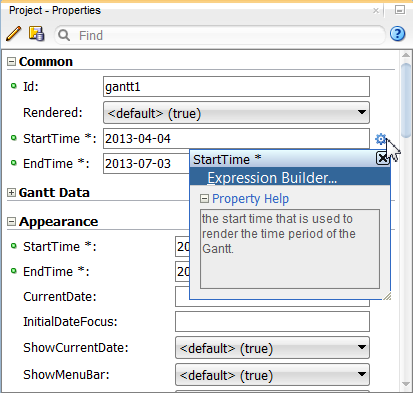Screen dimensions: 413x393
Task: Collapse the Property Help section
Action: [x=204, y=199]
